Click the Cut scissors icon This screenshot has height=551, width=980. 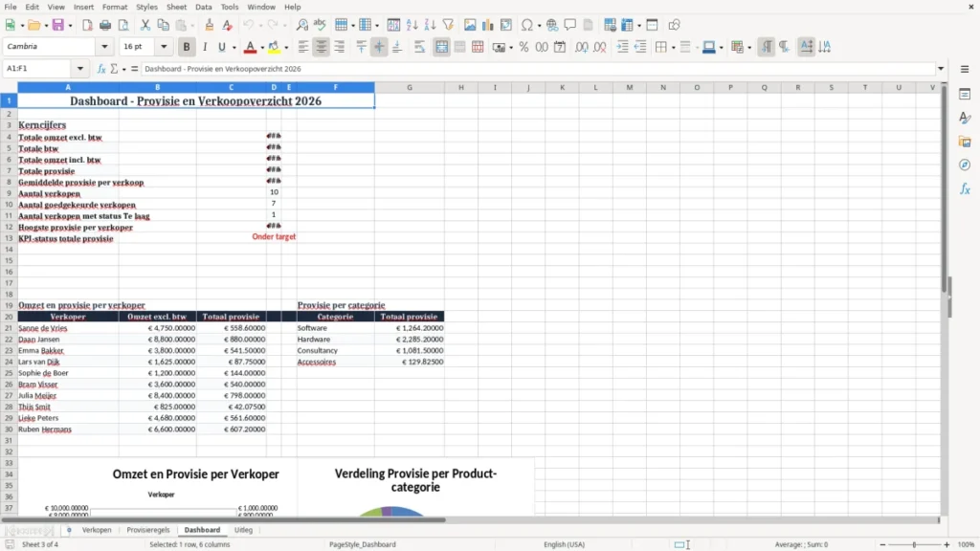[145, 25]
